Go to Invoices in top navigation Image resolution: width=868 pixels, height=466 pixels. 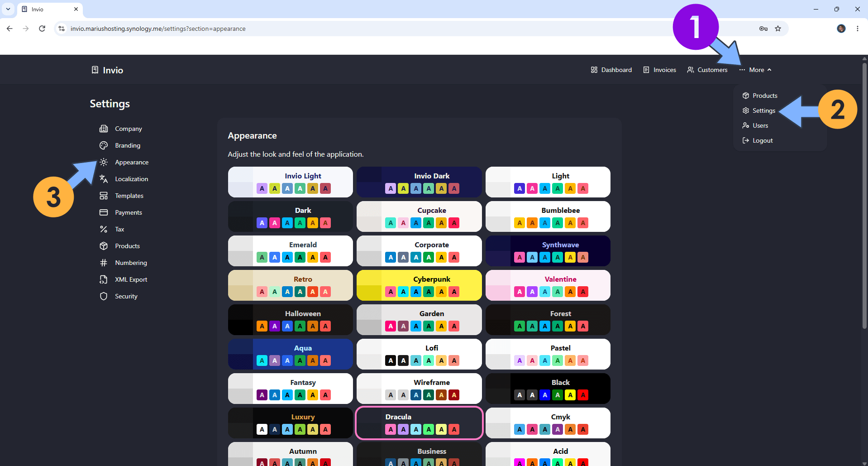click(x=660, y=70)
